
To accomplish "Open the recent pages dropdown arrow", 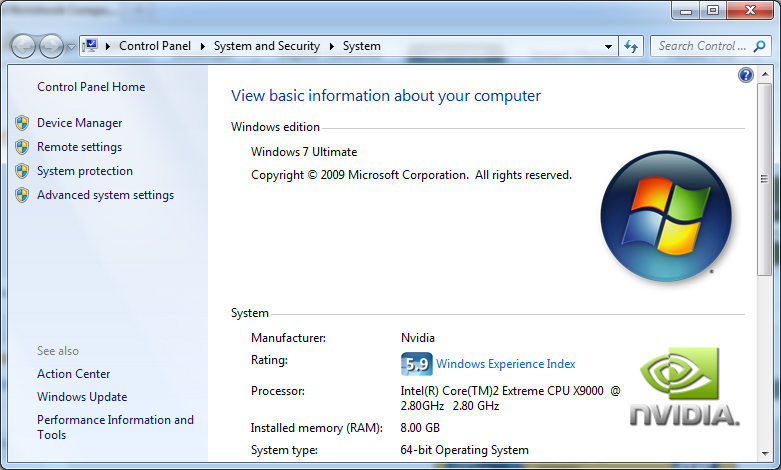I will (x=71, y=47).
